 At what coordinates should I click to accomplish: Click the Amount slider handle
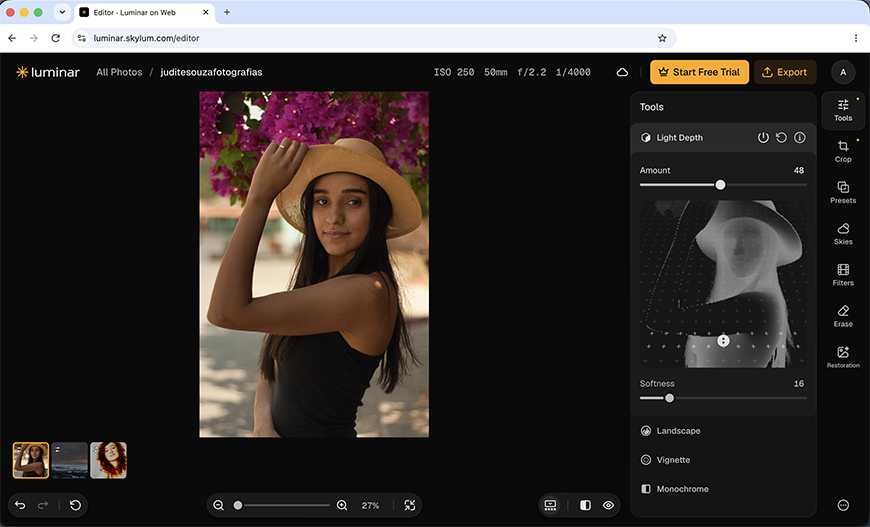(x=720, y=185)
